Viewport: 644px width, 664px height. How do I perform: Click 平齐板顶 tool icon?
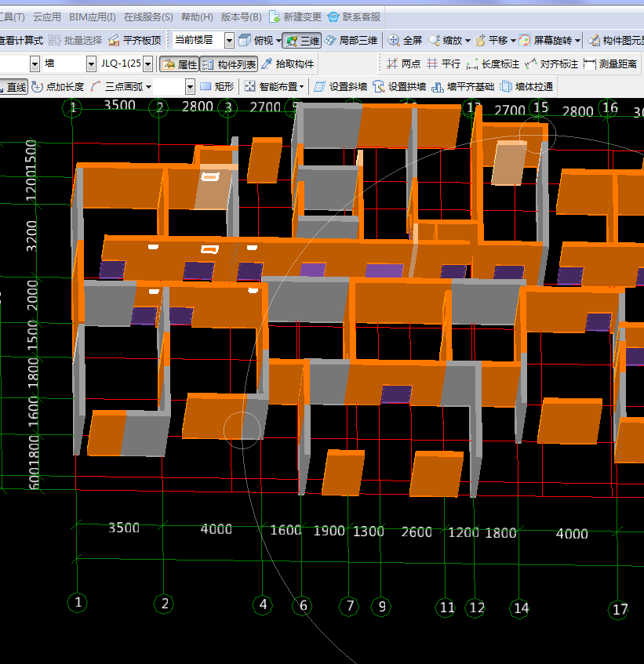point(114,40)
